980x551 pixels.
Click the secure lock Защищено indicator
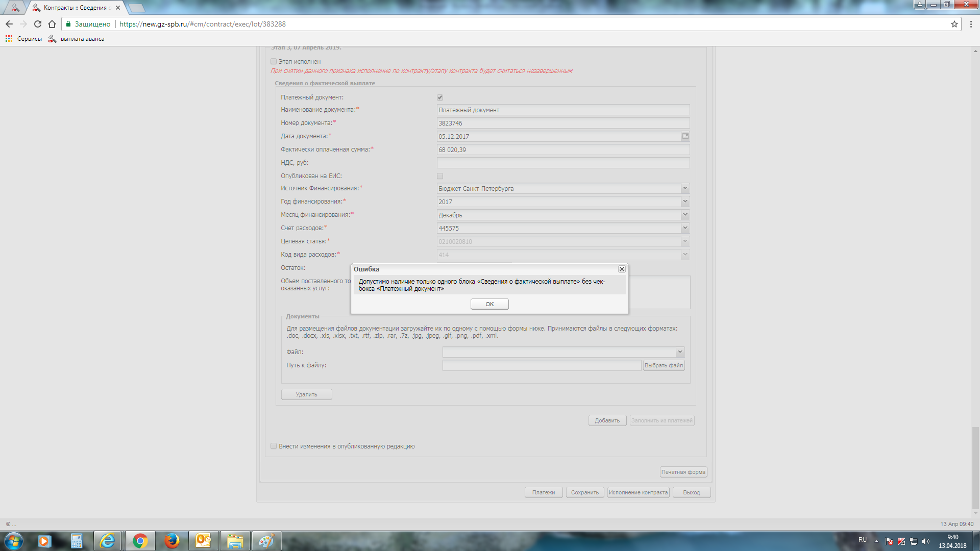[88, 24]
